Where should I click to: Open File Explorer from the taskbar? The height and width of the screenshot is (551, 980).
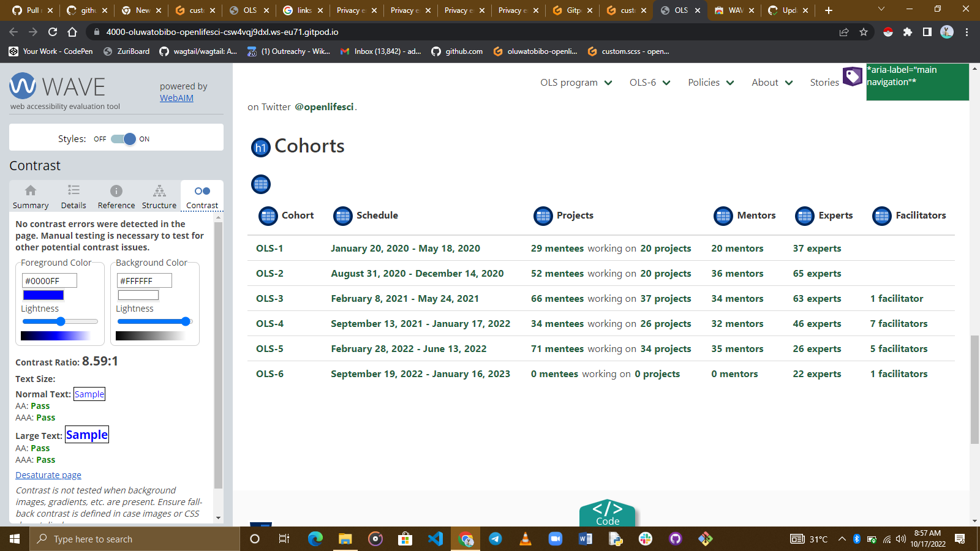[345, 539]
